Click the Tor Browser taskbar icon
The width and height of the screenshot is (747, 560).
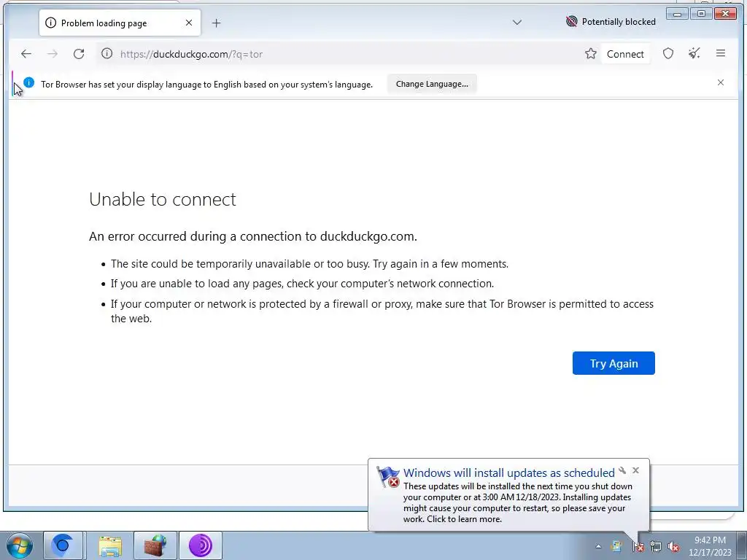coord(201,545)
